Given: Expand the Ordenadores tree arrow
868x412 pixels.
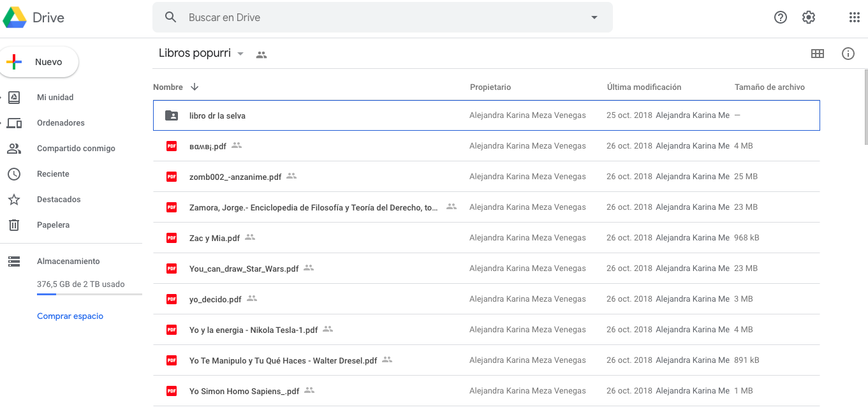Looking at the screenshot, I should pyautogui.click(x=1, y=123).
